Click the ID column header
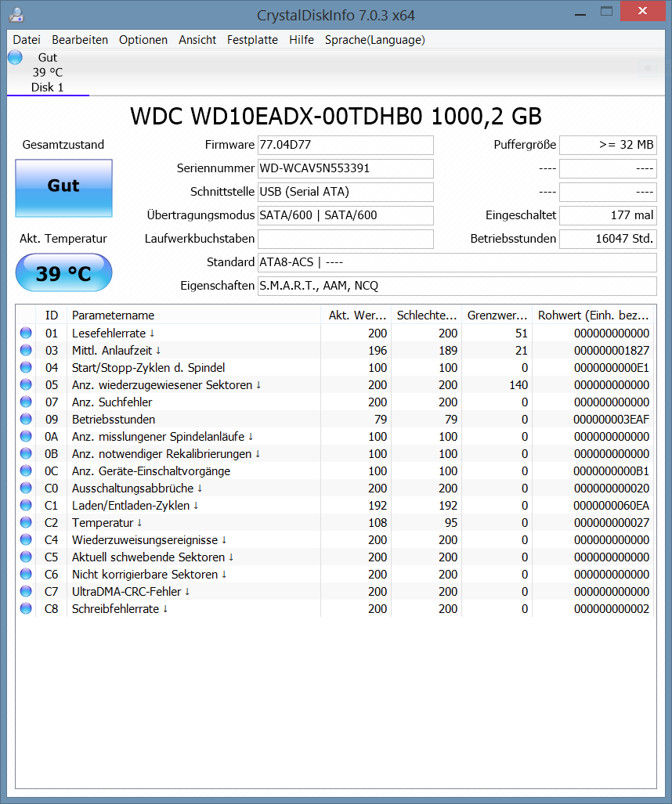 (x=51, y=315)
